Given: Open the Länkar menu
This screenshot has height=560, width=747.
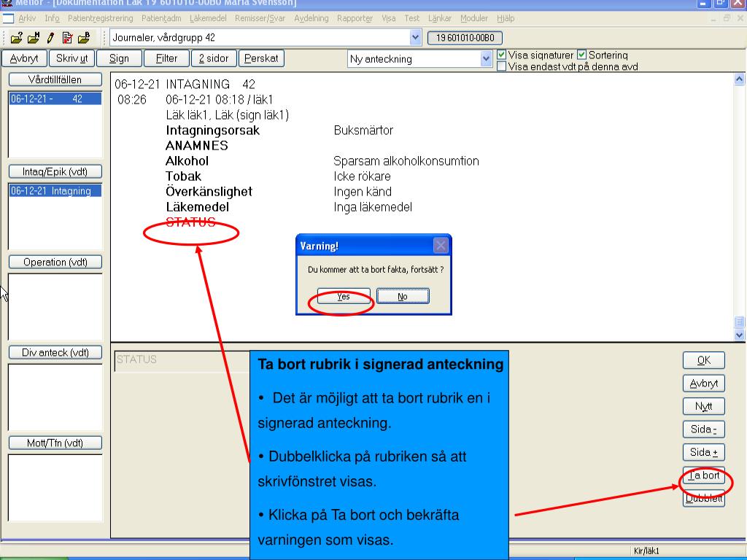Looking at the screenshot, I should point(440,18).
